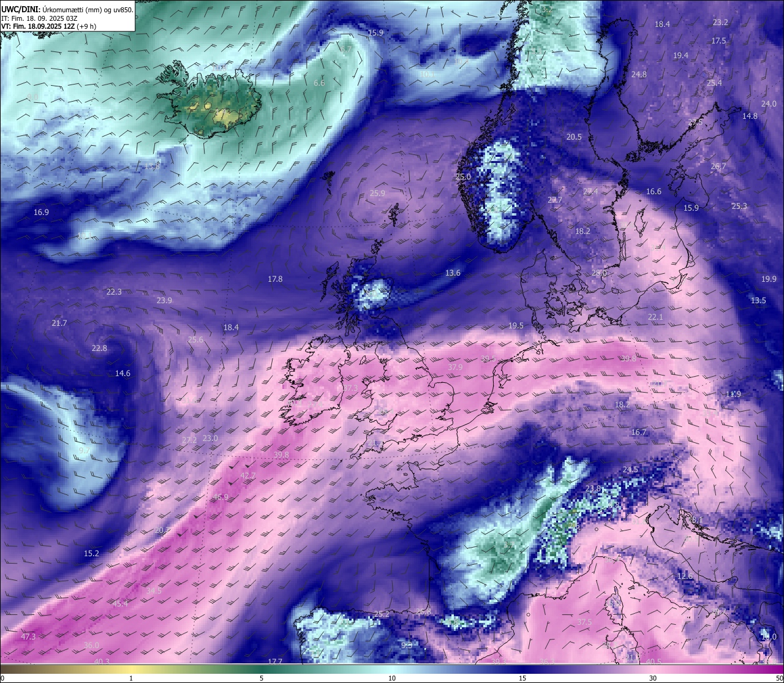Click the precipitable water color scale bar

click(392, 669)
